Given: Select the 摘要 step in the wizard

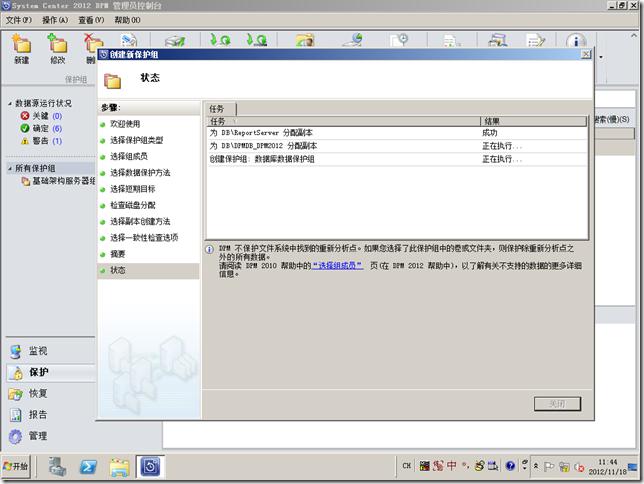Looking at the screenshot, I should 118,254.
